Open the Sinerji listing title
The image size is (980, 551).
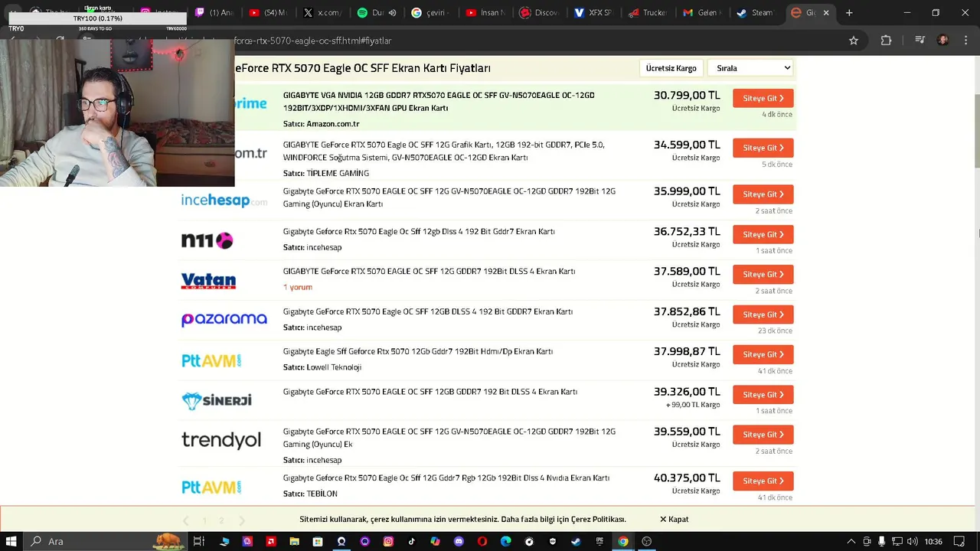430,392
